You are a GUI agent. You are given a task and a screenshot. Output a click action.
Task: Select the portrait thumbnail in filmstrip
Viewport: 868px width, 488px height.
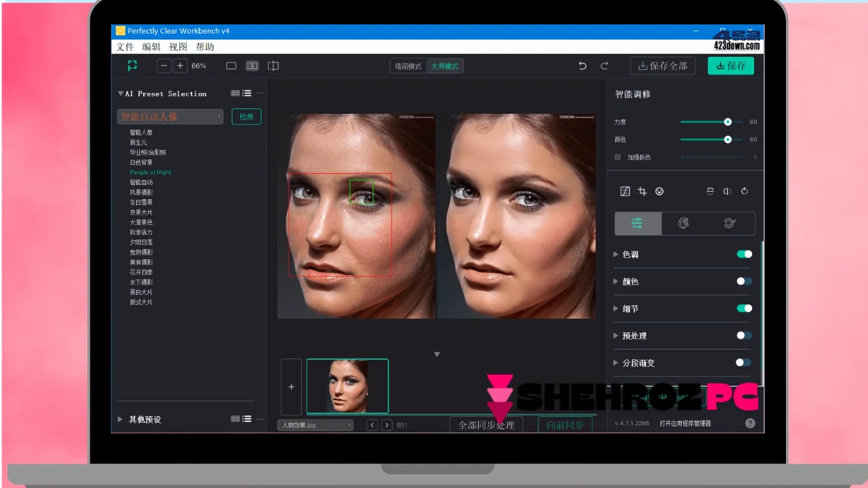[x=347, y=386]
